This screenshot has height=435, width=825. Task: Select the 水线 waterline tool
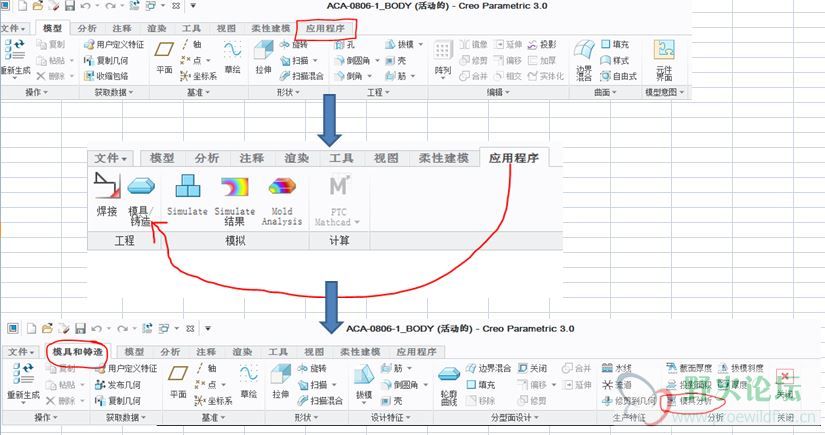point(616,368)
